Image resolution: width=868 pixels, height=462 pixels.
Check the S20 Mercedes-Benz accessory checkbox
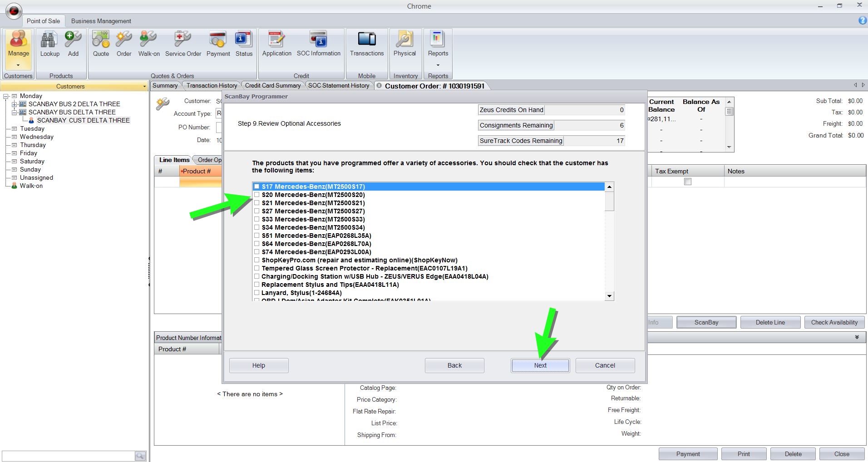click(x=257, y=195)
